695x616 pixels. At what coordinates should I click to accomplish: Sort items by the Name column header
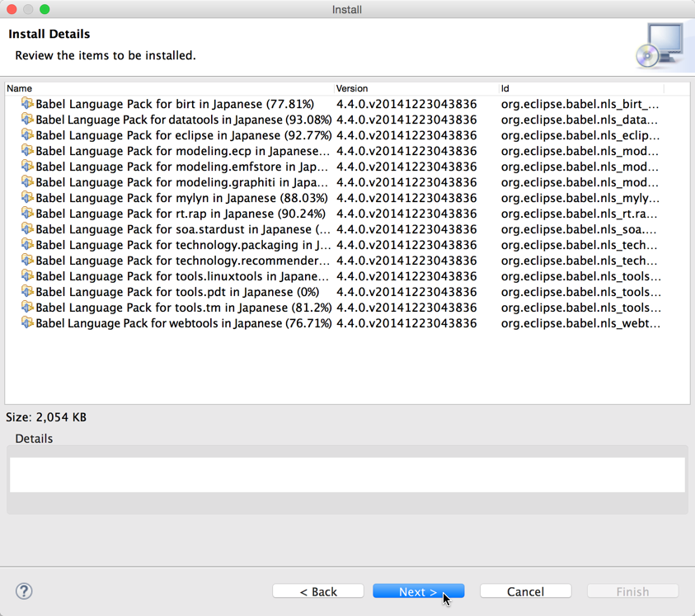[x=169, y=88]
